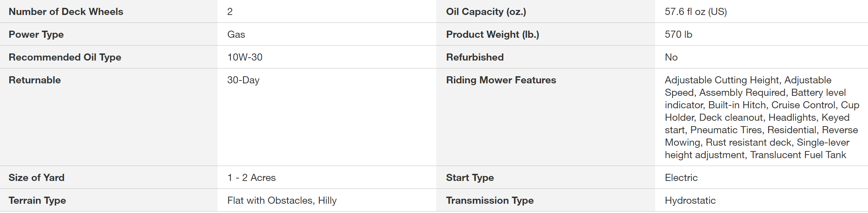Screen dimensions: 868x213
Task: Click the 10W-30 oil value
Action: click(x=245, y=57)
